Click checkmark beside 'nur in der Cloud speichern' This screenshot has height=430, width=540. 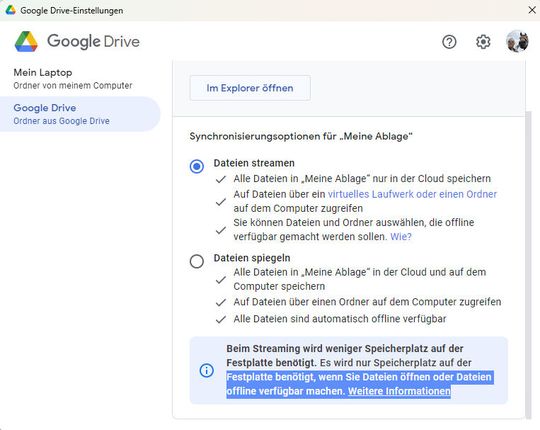pyautogui.click(x=221, y=179)
